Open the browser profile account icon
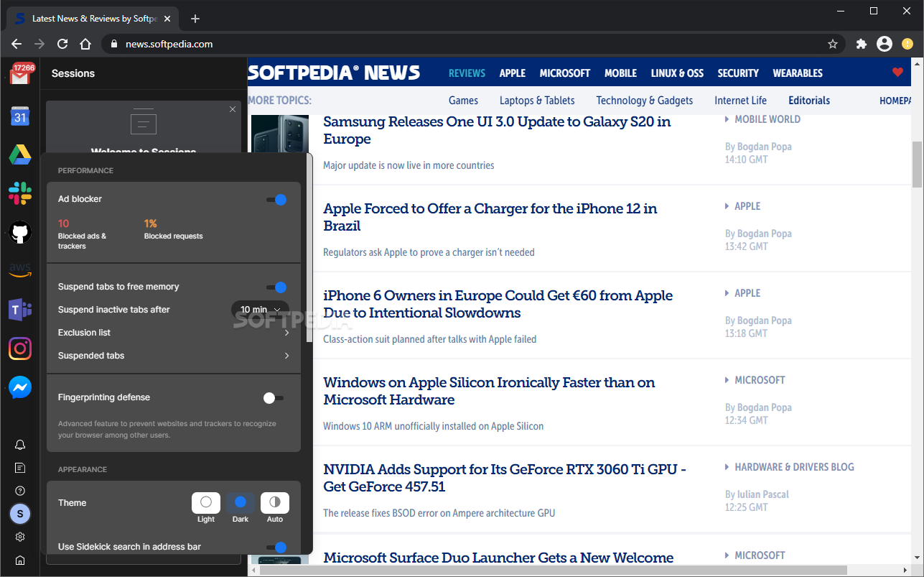The width and height of the screenshot is (924, 577). (x=885, y=44)
